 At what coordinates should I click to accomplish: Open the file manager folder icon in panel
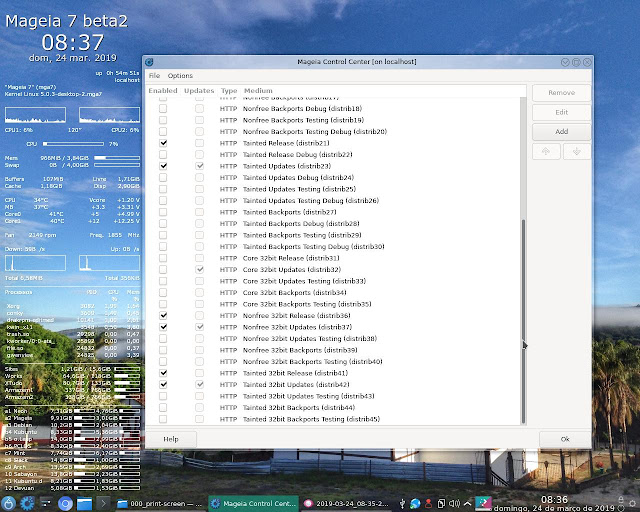click(x=84, y=503)
